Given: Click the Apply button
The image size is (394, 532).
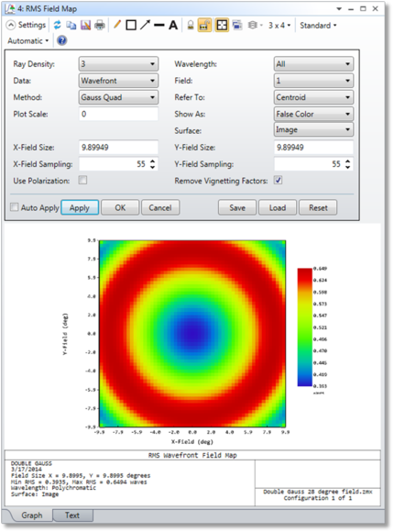Looking at the screenshot, I should pos(80,207).
